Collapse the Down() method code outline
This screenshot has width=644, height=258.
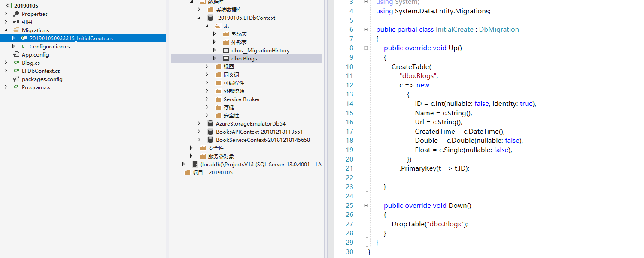tap(366, 206)
